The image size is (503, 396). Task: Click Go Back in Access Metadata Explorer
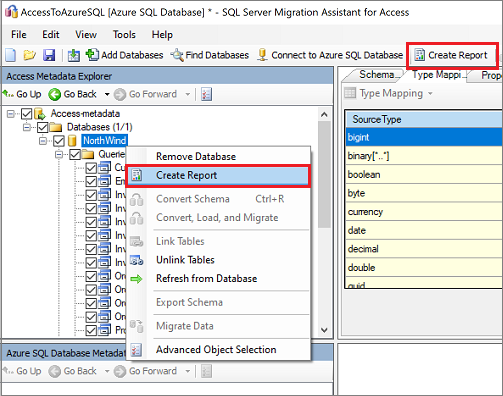click(x=72, y=94)
